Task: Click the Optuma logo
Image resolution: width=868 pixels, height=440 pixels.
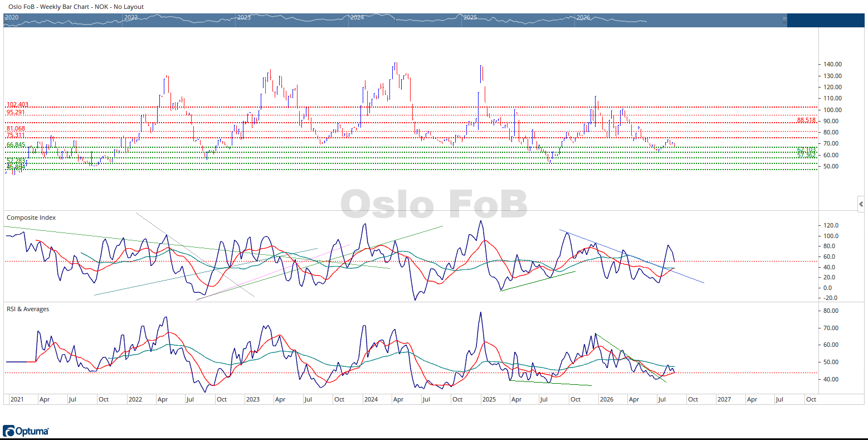Action: click(x=26, y=431)
